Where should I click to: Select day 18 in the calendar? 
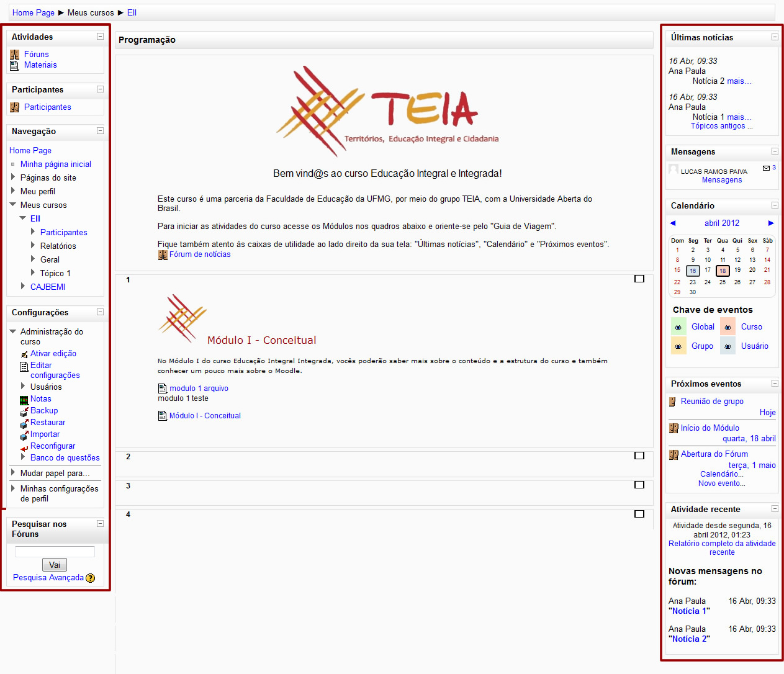pyautogui.click(x=723, y=271)
